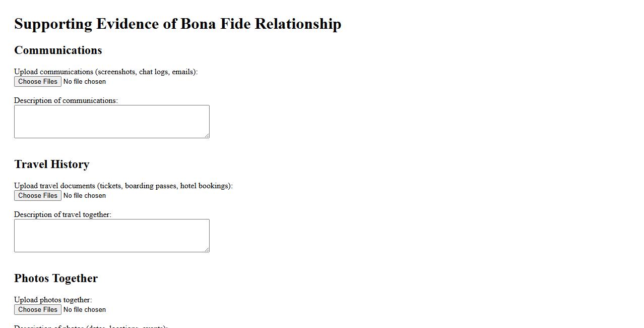Click the "Description of communications:" label

[66, 100]
